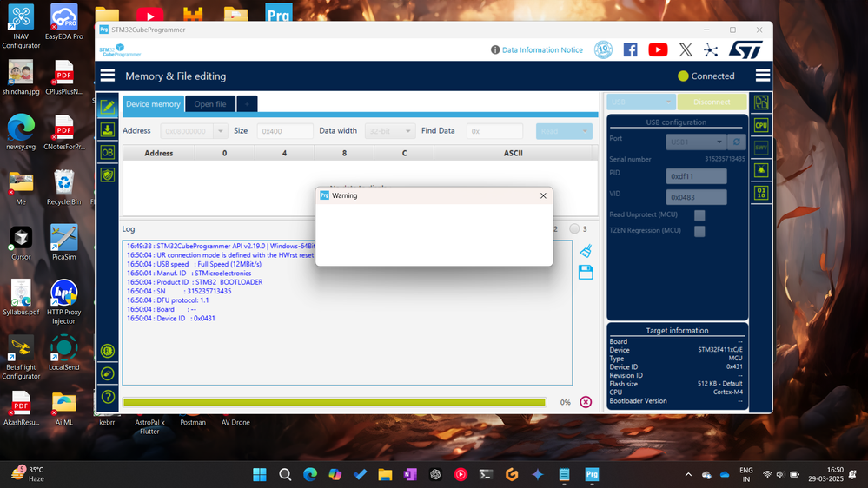Viewport: 868px width, 488px height.
Task: Click the Connected status indicator
Action: pyautogui.click(x=706, y=76)
